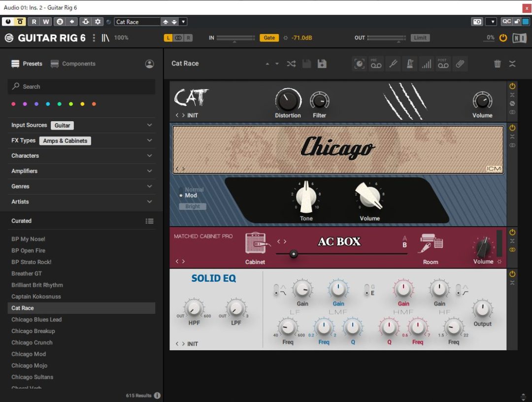The width and height of the screenshot is (532, 402).
Task: Select mic position B on cabinet
Action: [404, 245]
